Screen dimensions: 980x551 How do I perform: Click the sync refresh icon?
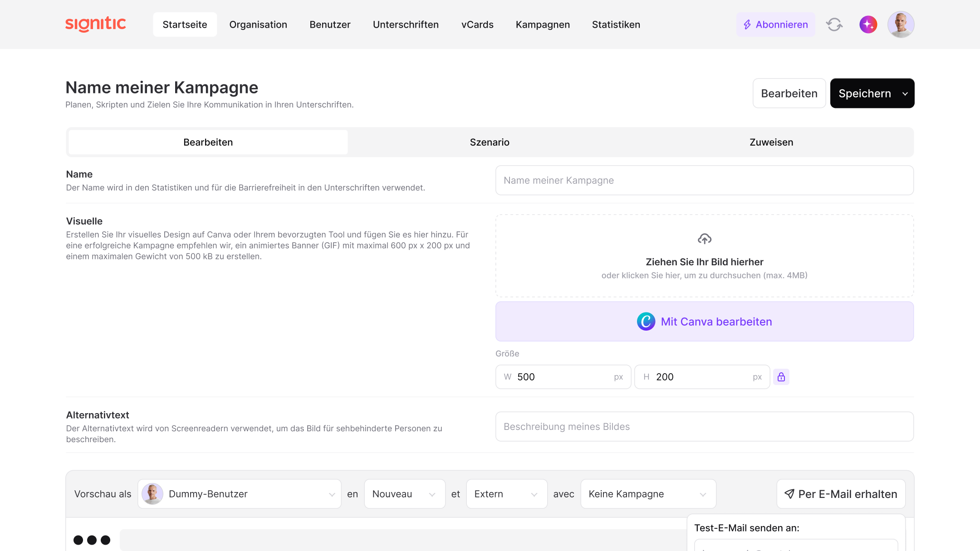pyautogui.click(x=834, y=24)
